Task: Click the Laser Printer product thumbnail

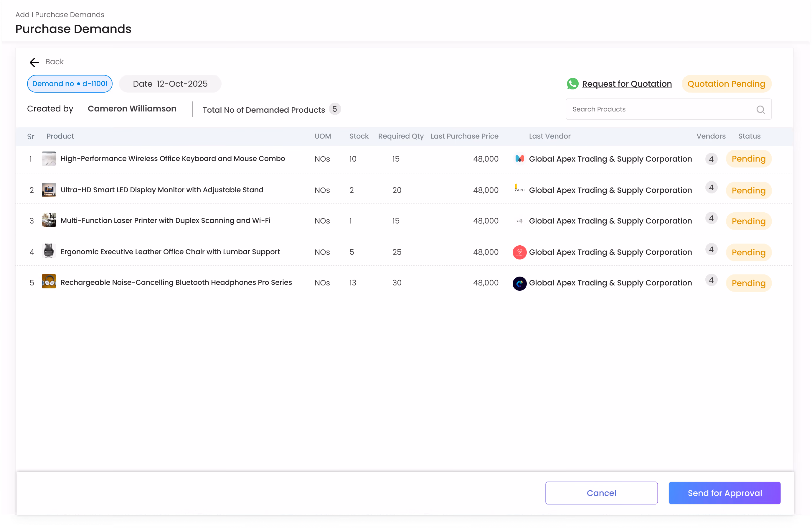Action: pos(49,221)
